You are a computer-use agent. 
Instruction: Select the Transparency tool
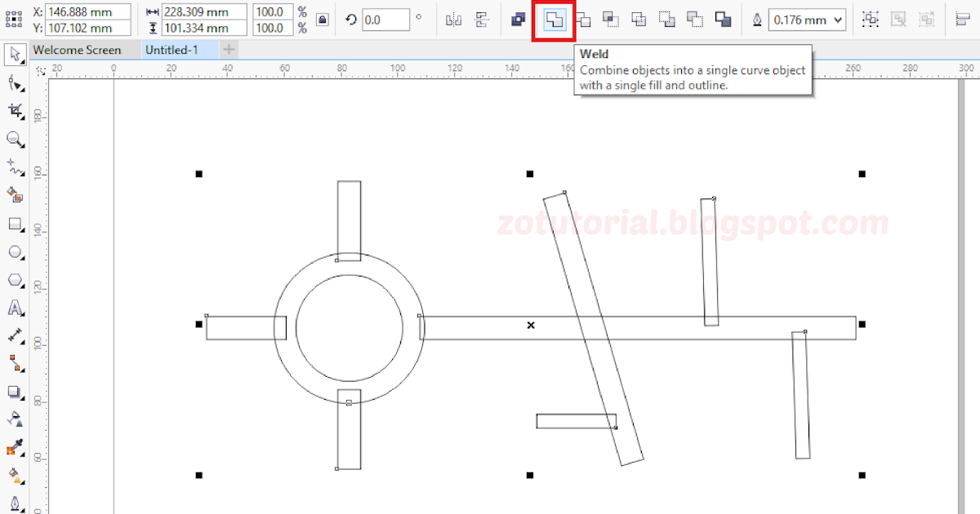pos(15,419)
